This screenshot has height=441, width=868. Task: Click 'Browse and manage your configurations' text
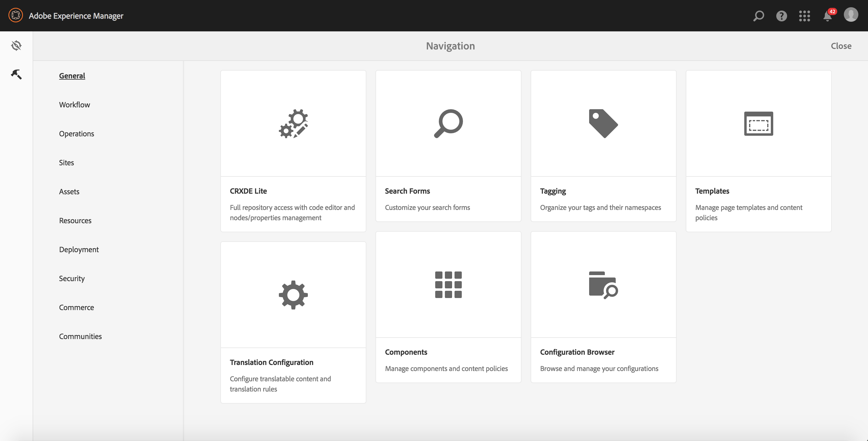click(599, 369)
